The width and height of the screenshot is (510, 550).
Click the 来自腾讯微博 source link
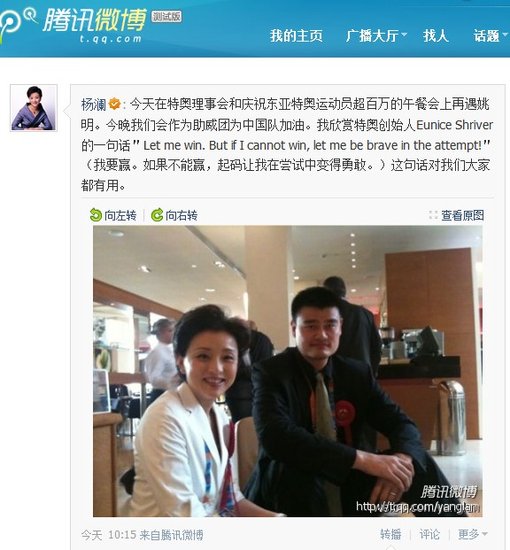coord(171,535)
